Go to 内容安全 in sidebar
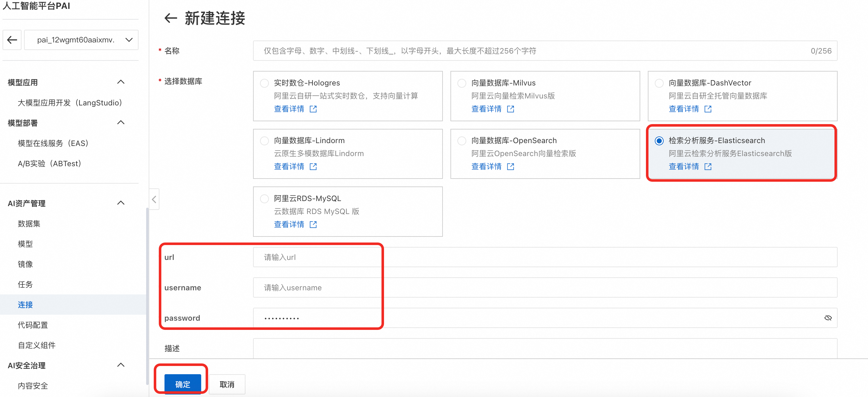868x397 pixels. 33,386
